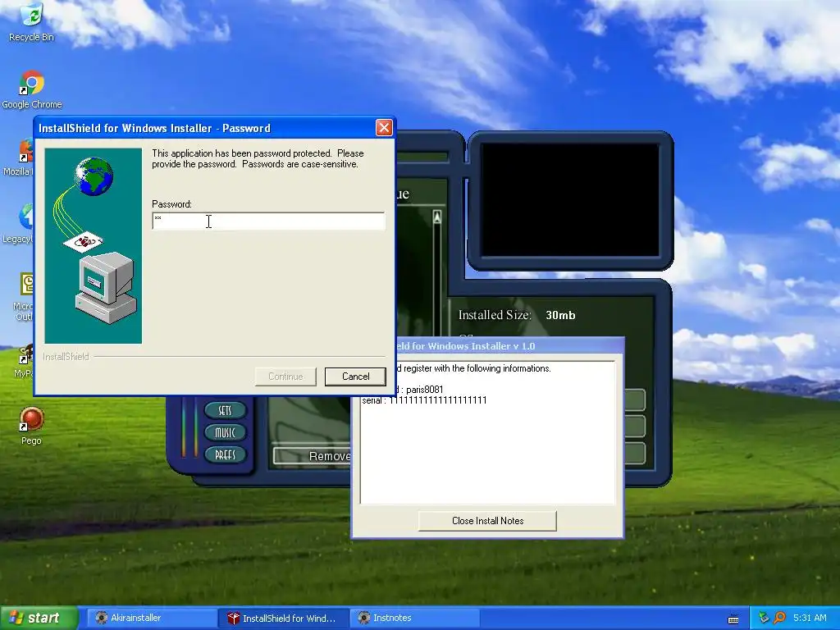Open the Mozilla desktop shortcut icon
Screen dimensions: 840x630
click(x=25, y=157)
